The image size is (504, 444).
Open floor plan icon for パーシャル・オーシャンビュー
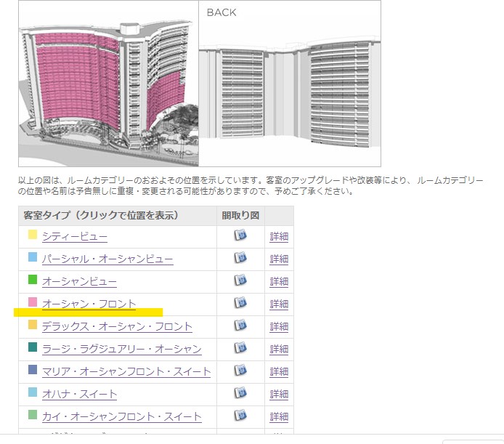pos(240,258)
